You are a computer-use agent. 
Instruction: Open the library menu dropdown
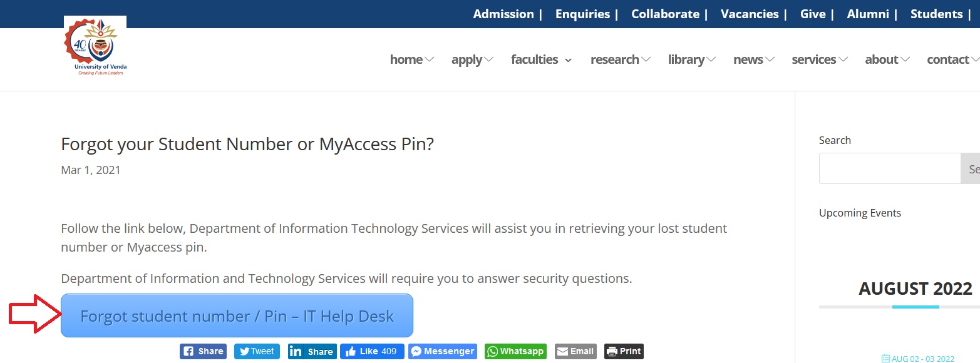691,59
